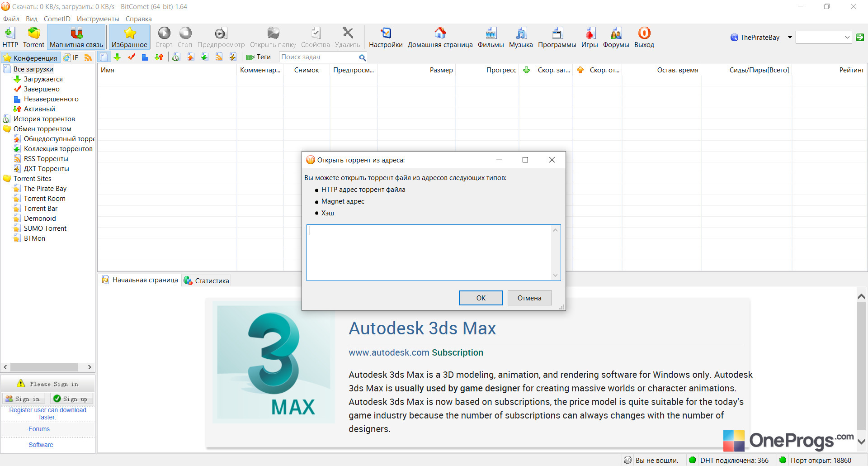Toggle the all tasks filter icon

104,57
